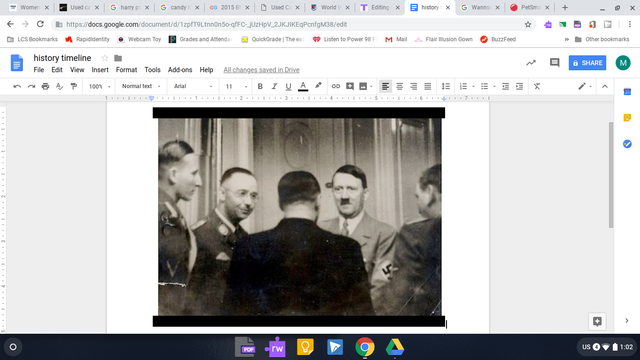
Task: Open the Edit menu
Action: pos(57,70)
